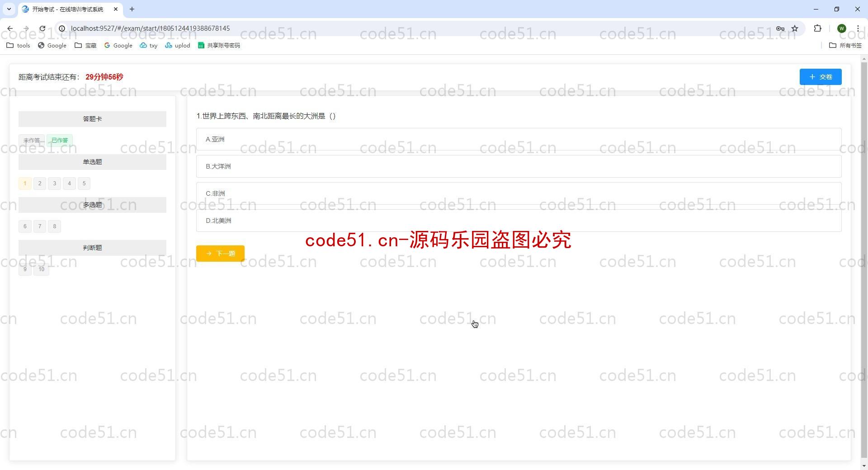Select answer A.亚洲

tap(519, 139)
